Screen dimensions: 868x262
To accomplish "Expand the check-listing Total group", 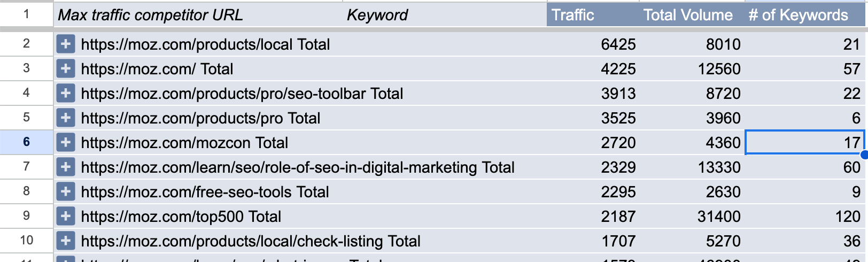I will coord(66,241).
